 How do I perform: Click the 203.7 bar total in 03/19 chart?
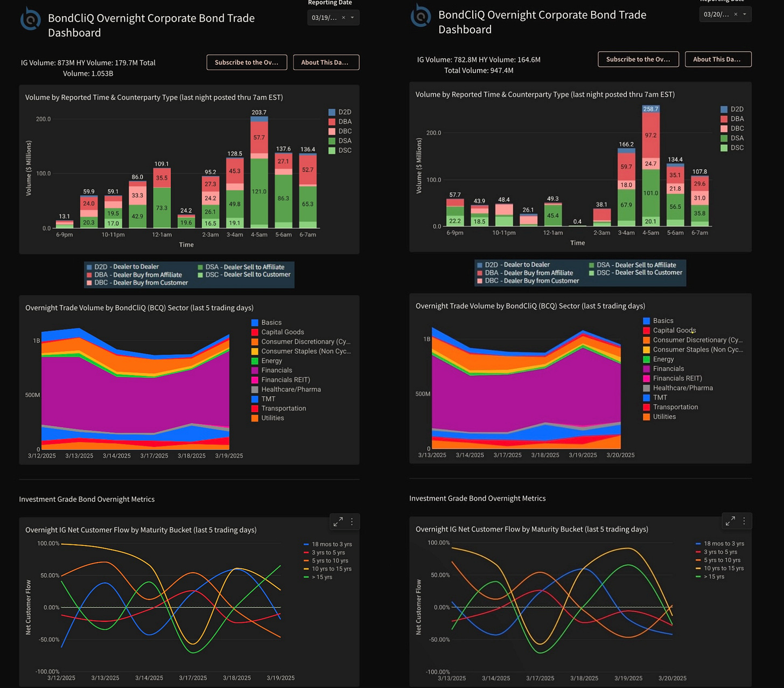259,113
